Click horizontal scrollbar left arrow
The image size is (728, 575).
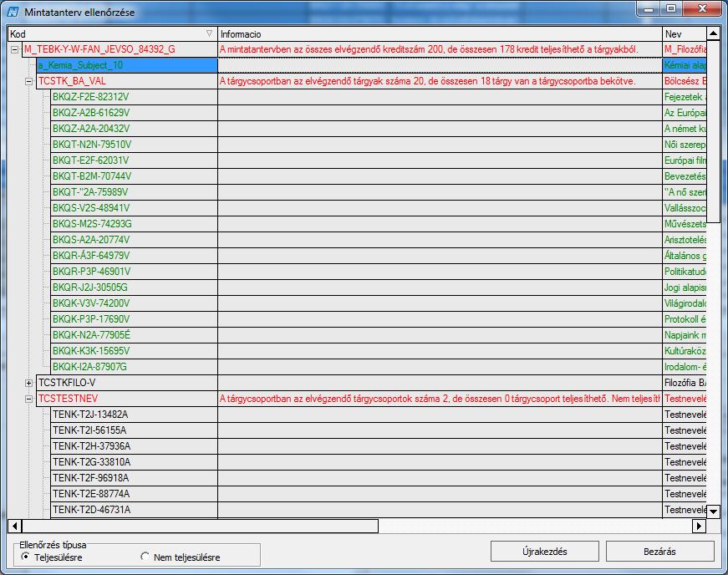(15, 526)
